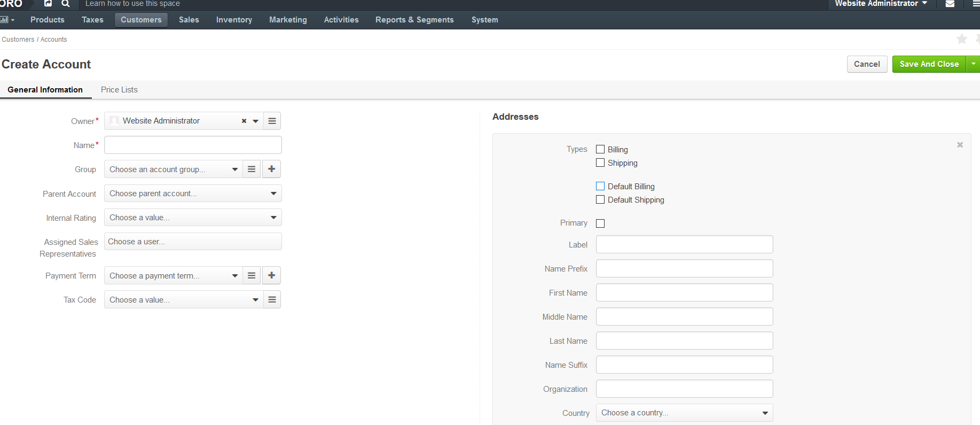Add a new payment term with plus icon

tap(271, 275)
